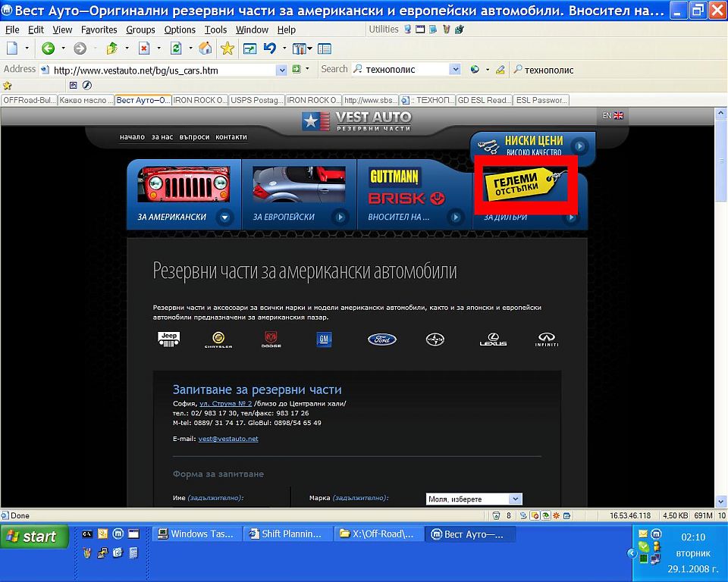
Task: Click the Stop loading red X icon
Action: coord(144,48)
